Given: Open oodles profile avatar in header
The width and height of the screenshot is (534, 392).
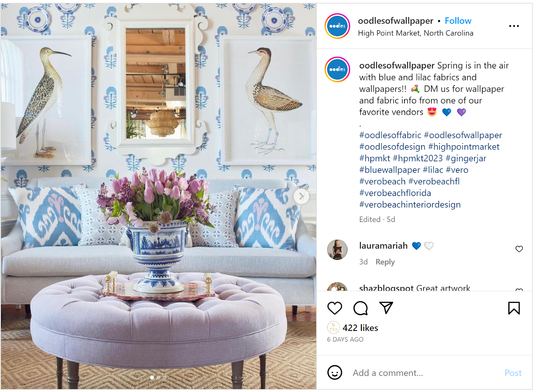Looking at the screenshot, I should tap(337, 26).
